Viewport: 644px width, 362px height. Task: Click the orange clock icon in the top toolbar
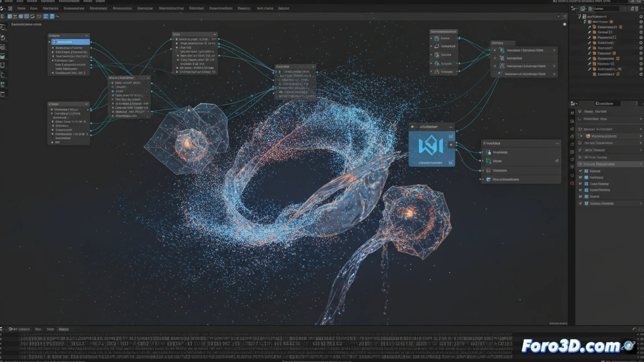click(39, 16)
